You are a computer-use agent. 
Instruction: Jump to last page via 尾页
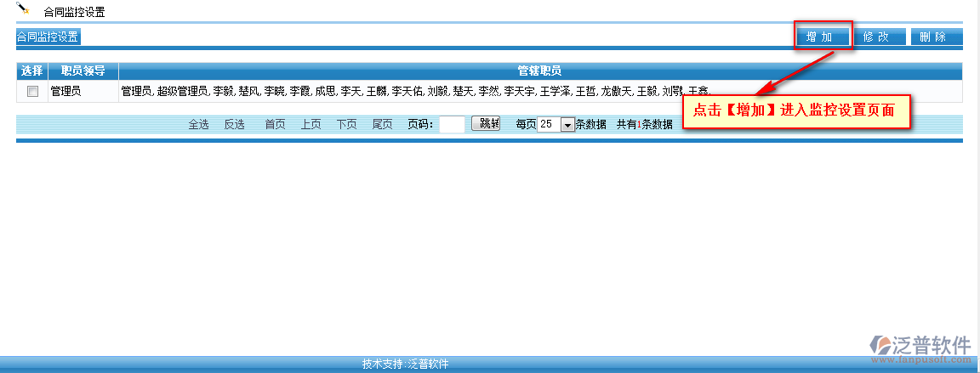382,125
